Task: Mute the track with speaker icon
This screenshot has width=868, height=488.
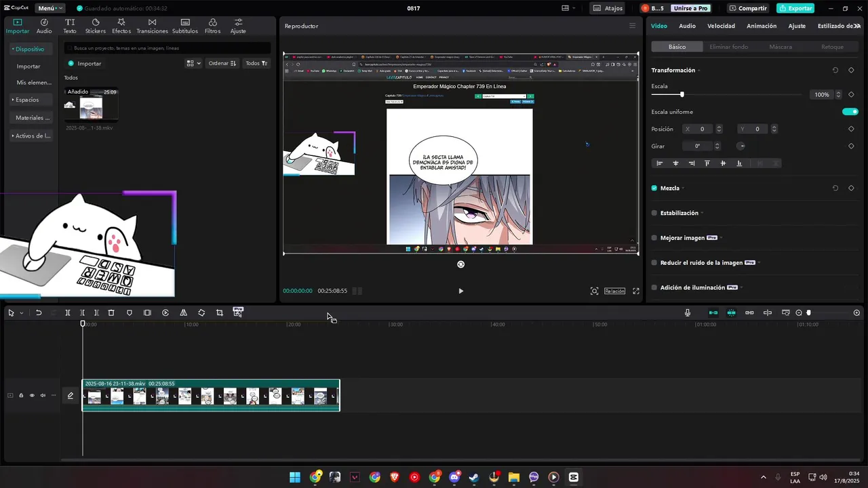Action: (x=43, y=395)
